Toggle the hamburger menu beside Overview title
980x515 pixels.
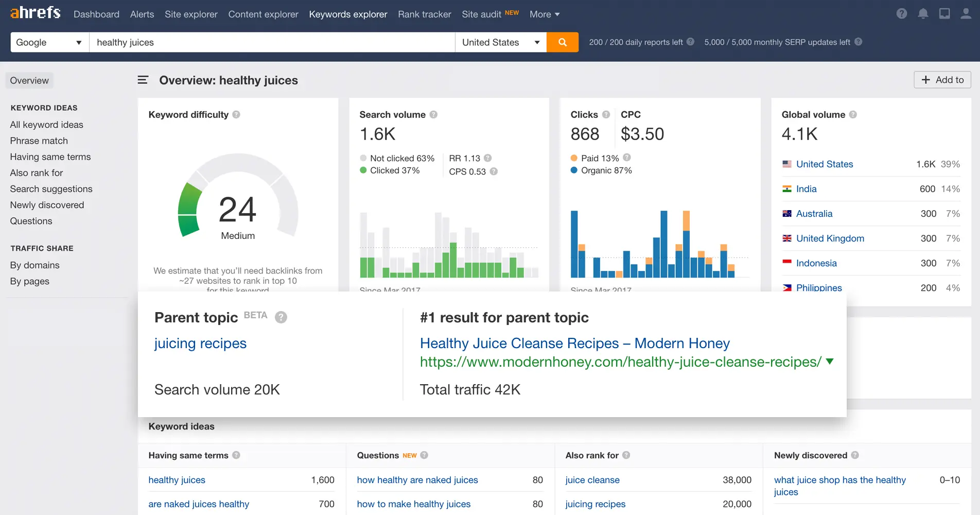coord(143,80)
